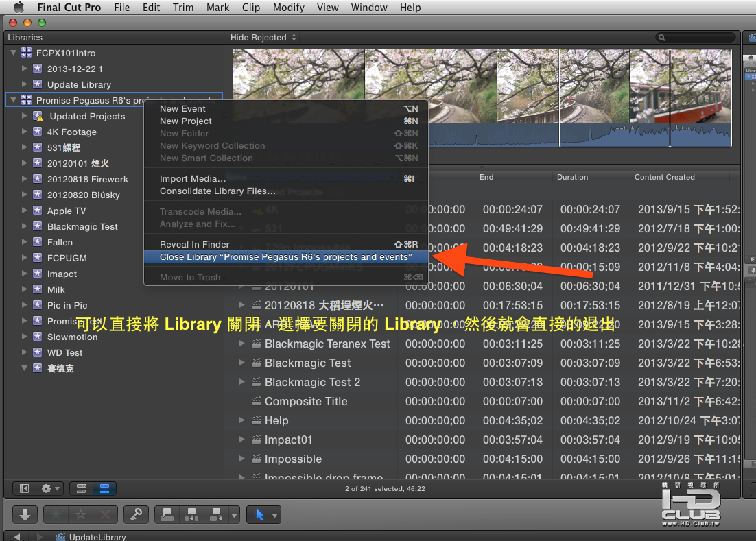Click the UpdateLibrary project clapper icon
This screenshot has width=756, height=541.
tap(61, 537)
